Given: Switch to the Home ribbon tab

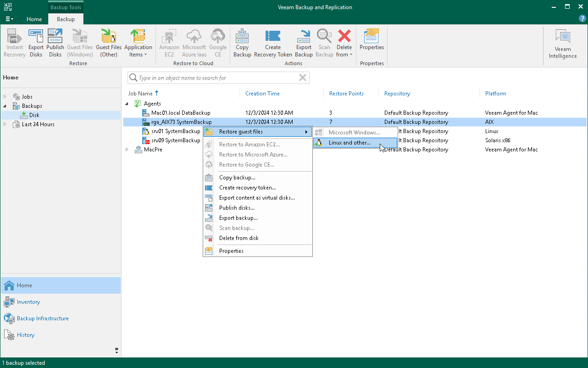Looking at the screenshot, I should point(34,19).
